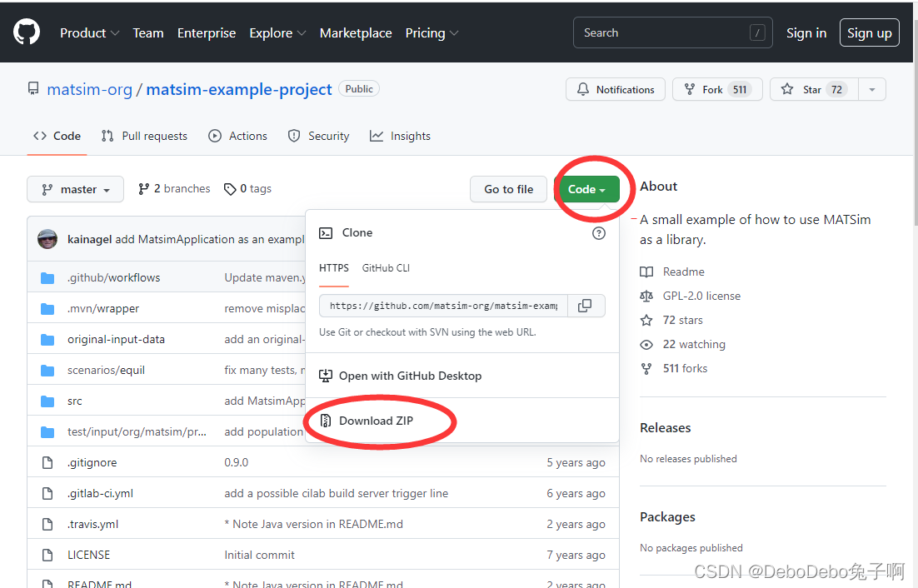
Task: View the 2 branches link
Action: [x=174, y=188]
